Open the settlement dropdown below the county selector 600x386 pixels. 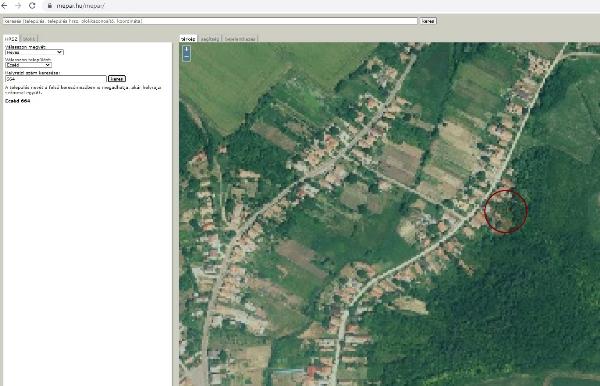coord(28,65)
